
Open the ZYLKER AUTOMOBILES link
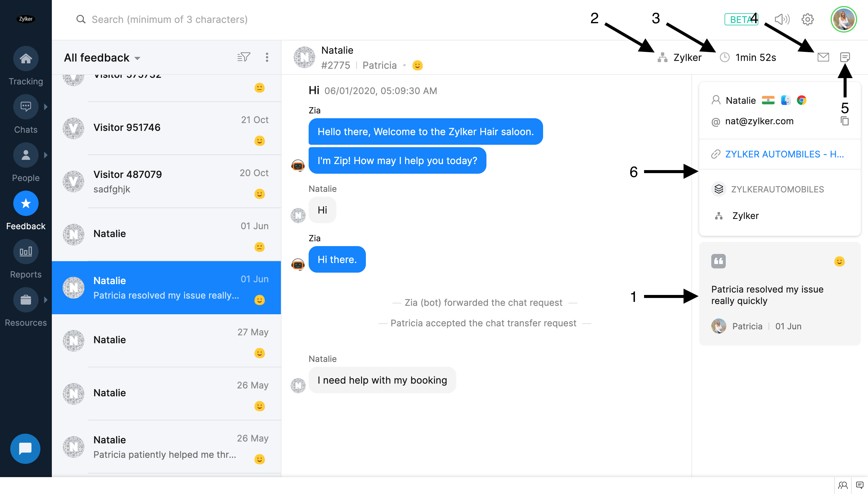784,154
